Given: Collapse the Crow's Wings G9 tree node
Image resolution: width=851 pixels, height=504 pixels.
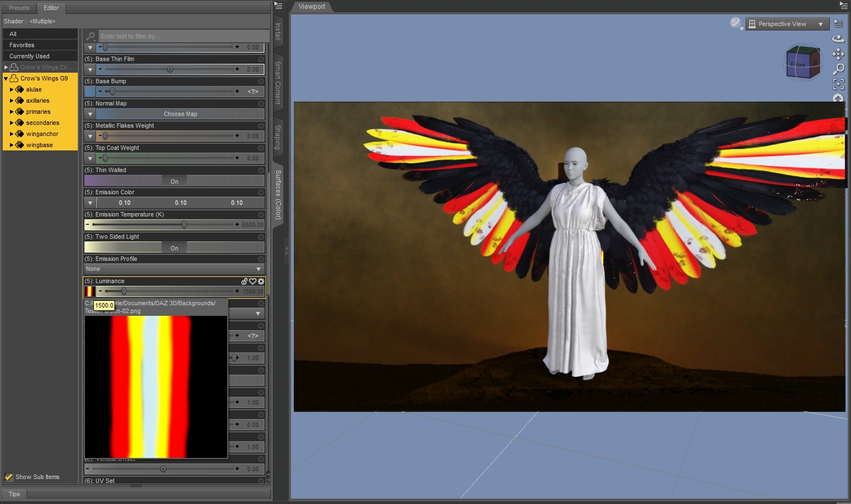Looking at the screenshot, I should click(x=6, y=79).
